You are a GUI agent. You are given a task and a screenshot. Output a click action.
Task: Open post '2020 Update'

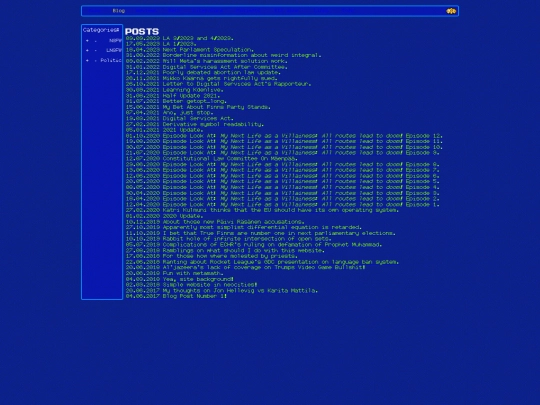click(x=183, y=216)
